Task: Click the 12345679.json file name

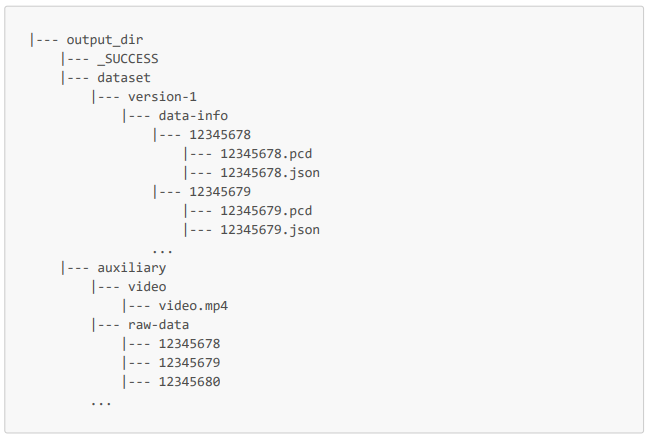Action: 270,230
